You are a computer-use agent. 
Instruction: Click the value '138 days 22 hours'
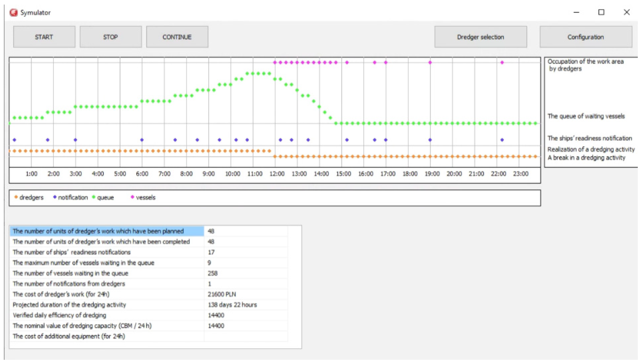pos(232,305)
